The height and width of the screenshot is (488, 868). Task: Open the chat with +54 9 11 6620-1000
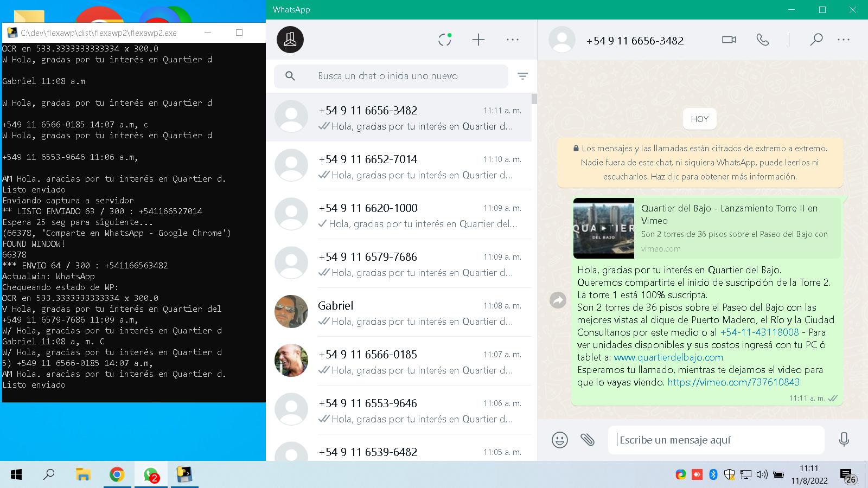click(399, 215)
